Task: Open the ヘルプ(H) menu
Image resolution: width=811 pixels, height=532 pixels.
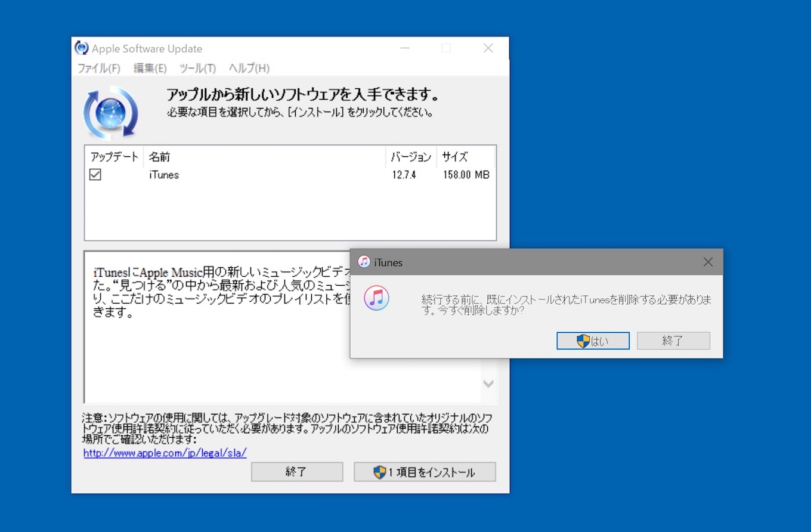Action: [x=249, y=68]
